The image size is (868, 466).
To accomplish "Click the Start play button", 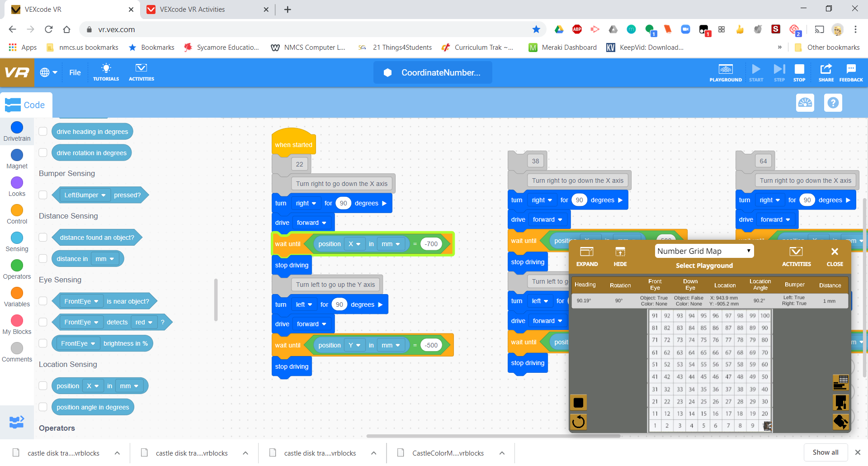I will 756,72.
